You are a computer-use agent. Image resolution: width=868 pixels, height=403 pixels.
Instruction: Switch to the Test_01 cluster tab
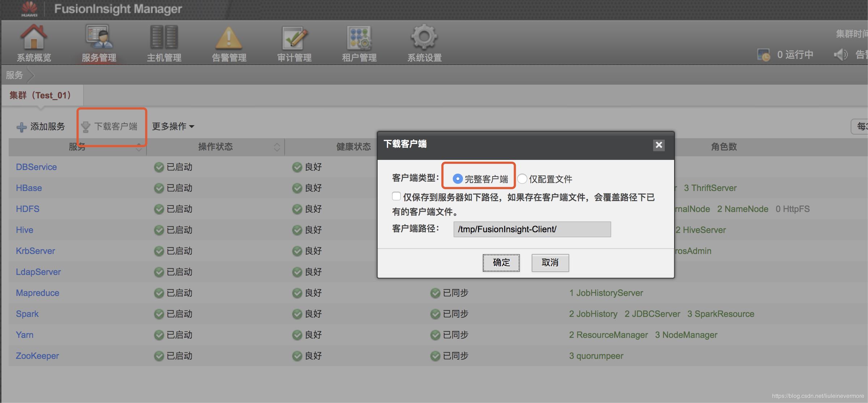tap(40, 95)
